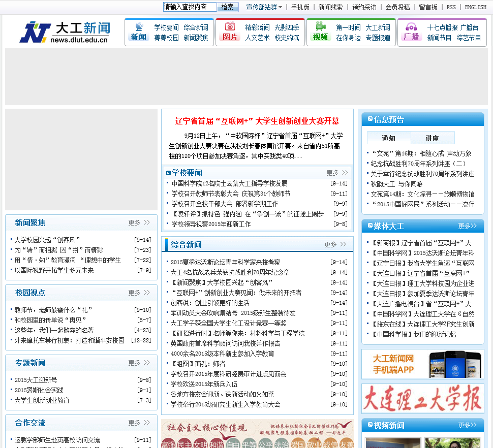Image resolution: width=493 pixels, height=448 pixels.
Task: Open 学校要闻 under the 新闻 navigation
Action: coord(166,27)
